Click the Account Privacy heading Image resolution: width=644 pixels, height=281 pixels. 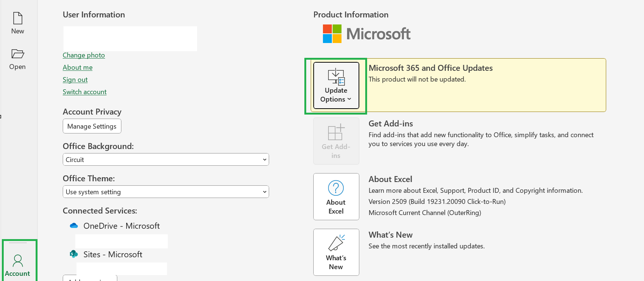coord(92,112)
